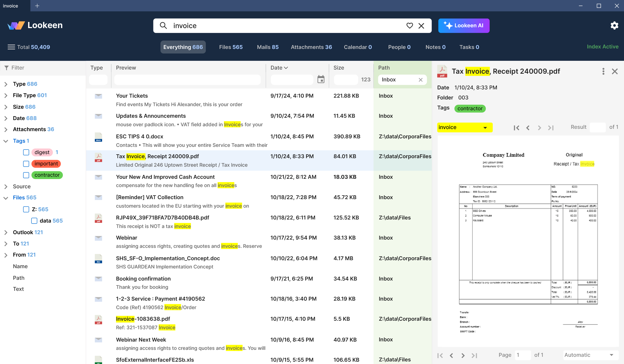The height and width of the screenshot is (364, 624).
Task: Tick the Z: drive checkbox
Action: click(26, 209)
